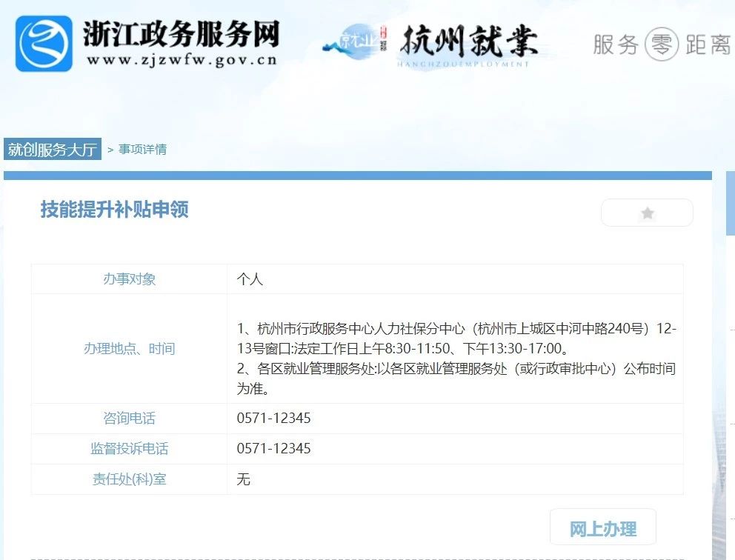The width and height of the screenshot is (735, 560).
Task: Click the 咨询电话 number 0571-12345
Action: (273, 419)
